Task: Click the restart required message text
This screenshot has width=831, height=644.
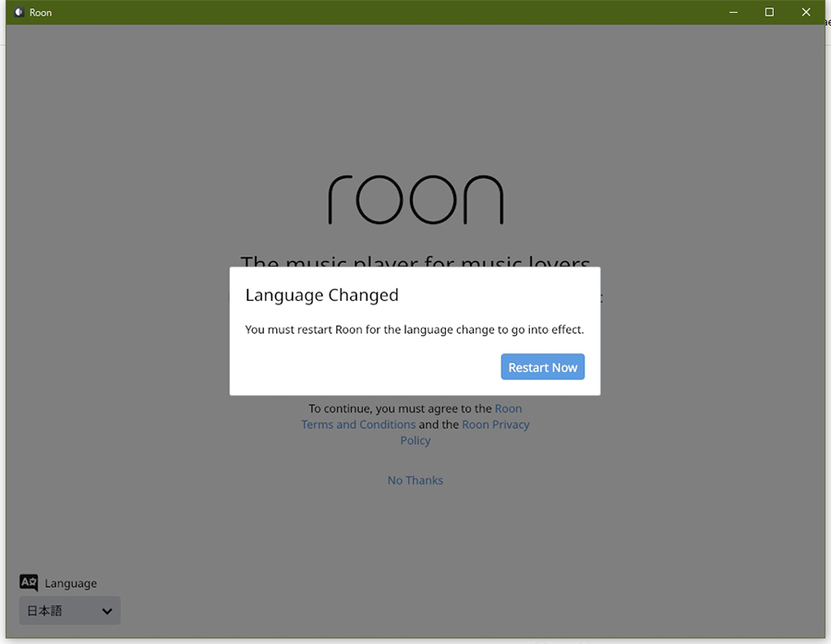Action: pyautogui.click(x=414, y=329)
